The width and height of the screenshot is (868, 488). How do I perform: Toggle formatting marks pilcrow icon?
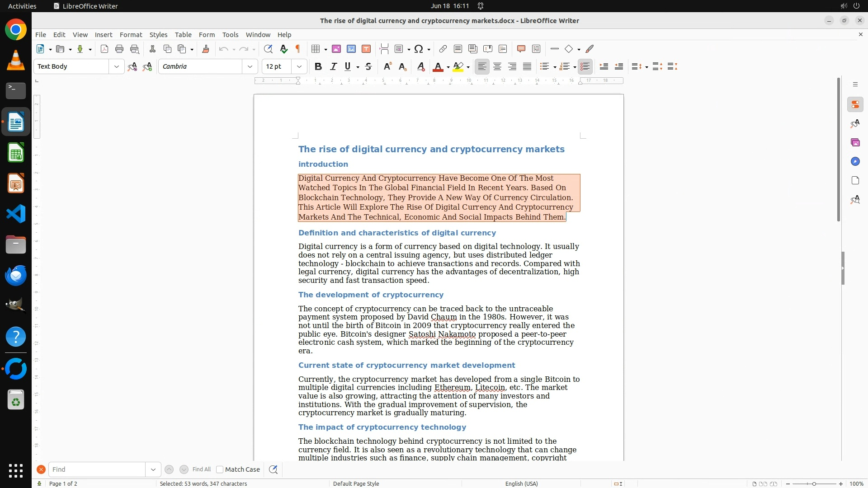pos(298,49)
